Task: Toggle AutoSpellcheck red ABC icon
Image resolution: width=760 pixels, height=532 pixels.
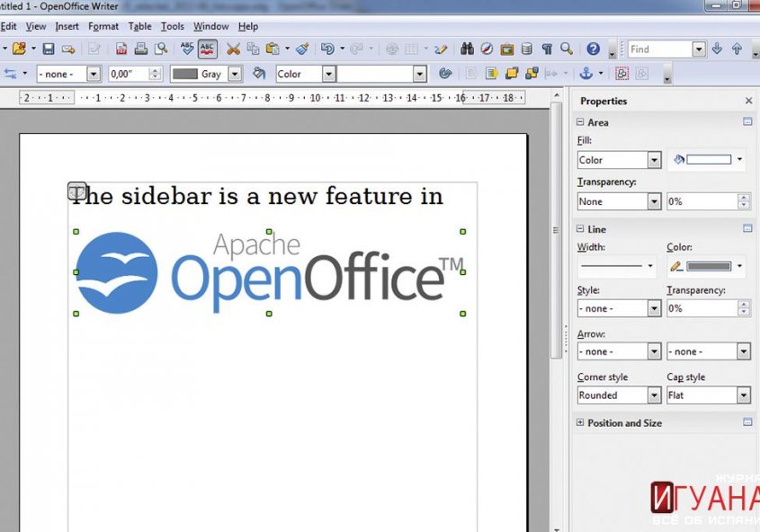Action: tap(207, 49)
